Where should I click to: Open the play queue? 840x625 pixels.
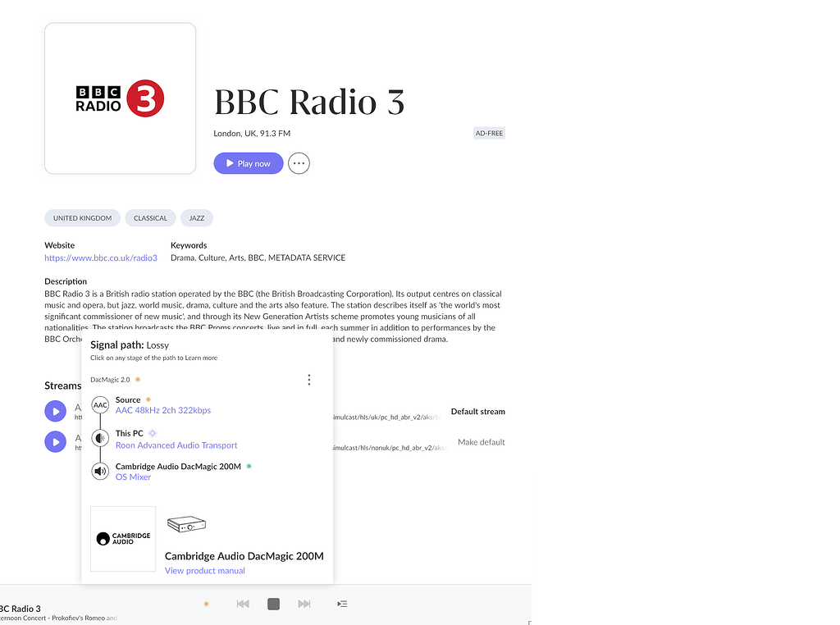[342, 604]
